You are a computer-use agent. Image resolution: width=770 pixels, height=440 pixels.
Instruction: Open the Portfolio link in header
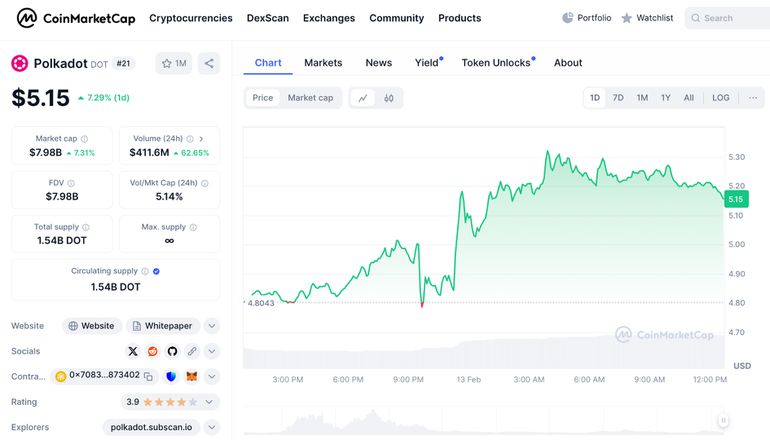[586, 18]
